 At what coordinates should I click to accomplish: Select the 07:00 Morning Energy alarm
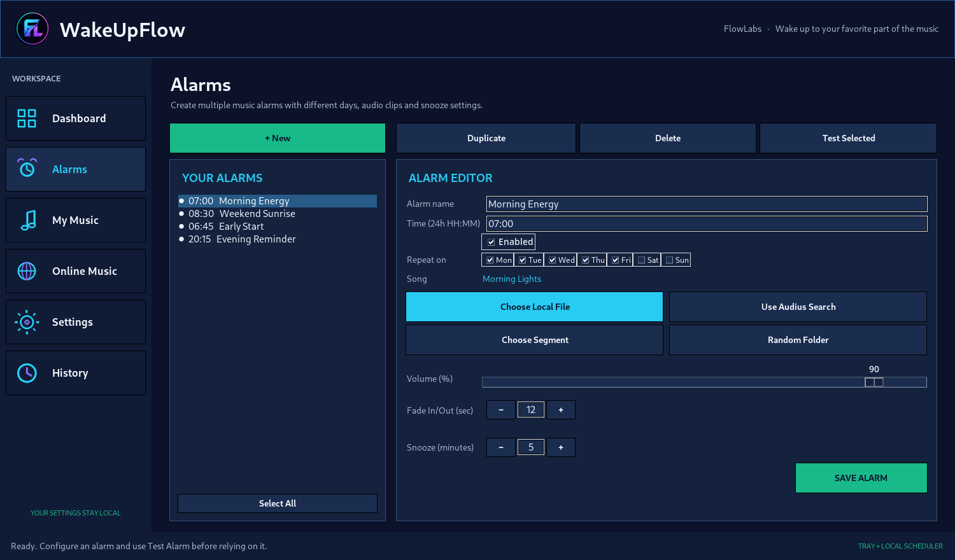pos(278,201)
